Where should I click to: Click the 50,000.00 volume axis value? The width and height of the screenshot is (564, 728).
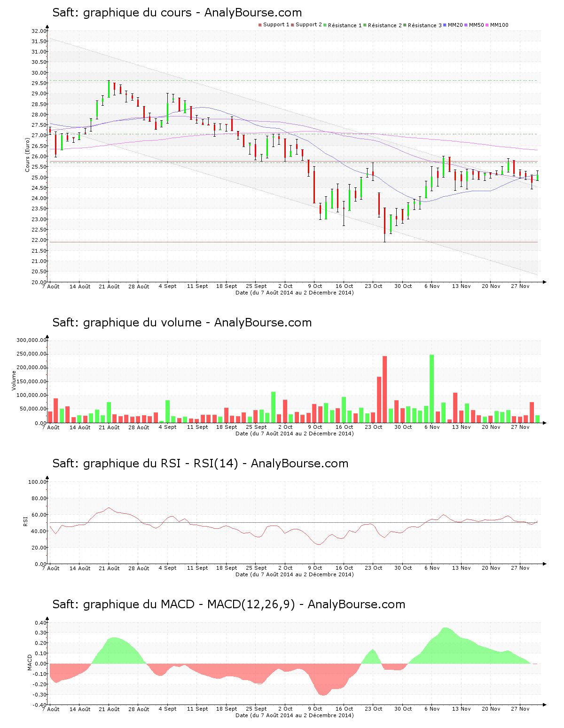tap(33, 409)
